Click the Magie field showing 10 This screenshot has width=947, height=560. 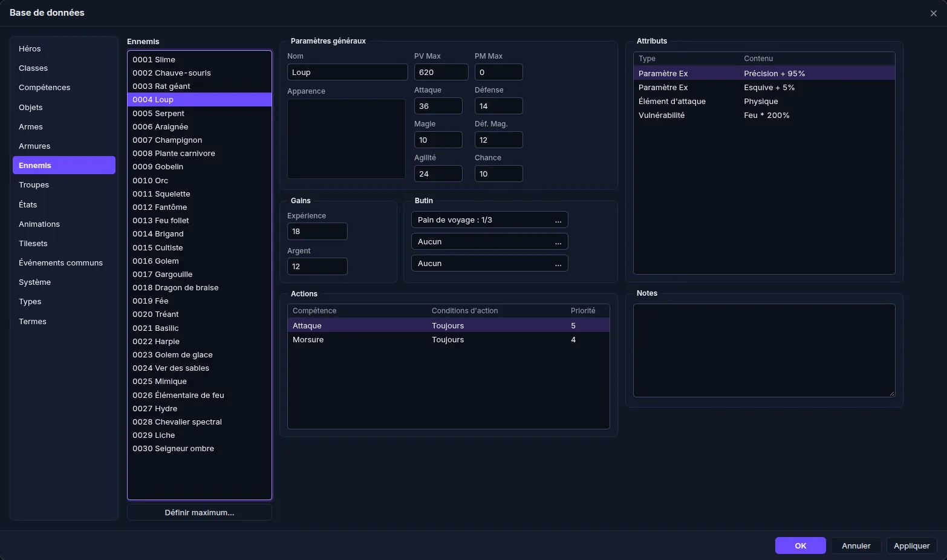tap(438, 140)
